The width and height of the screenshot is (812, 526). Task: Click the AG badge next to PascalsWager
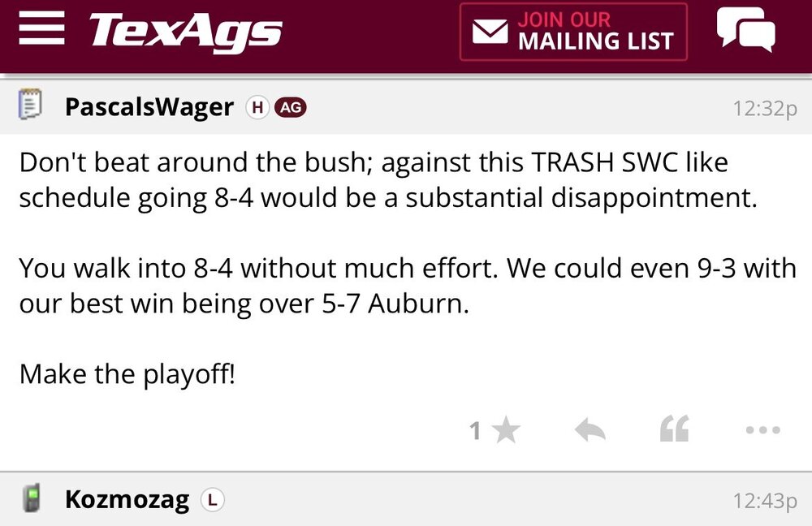click(x=291, y=107)
